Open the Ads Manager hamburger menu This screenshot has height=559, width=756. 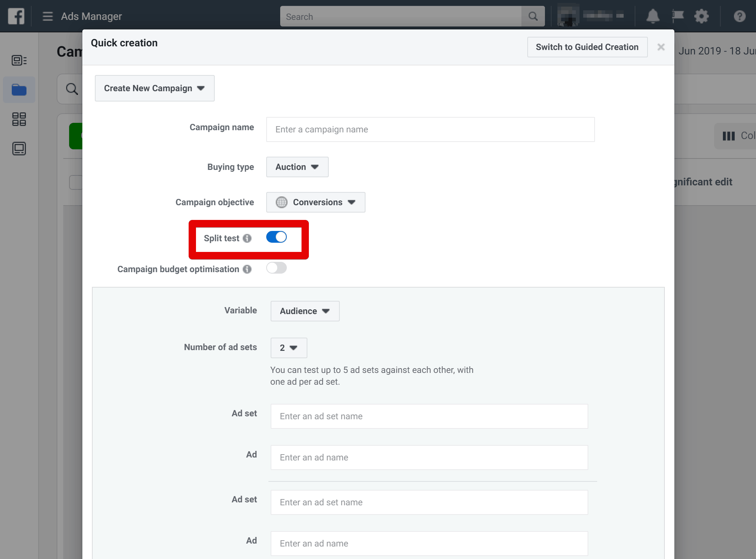click(47, 16)
